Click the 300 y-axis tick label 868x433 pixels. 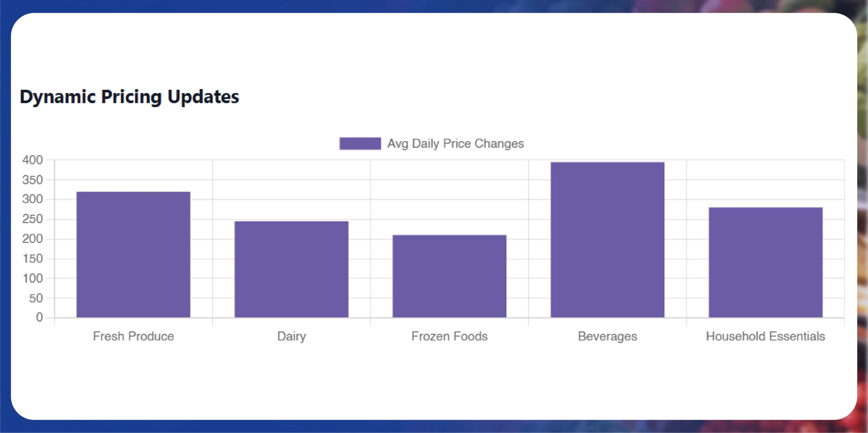(x=33, y=199)
